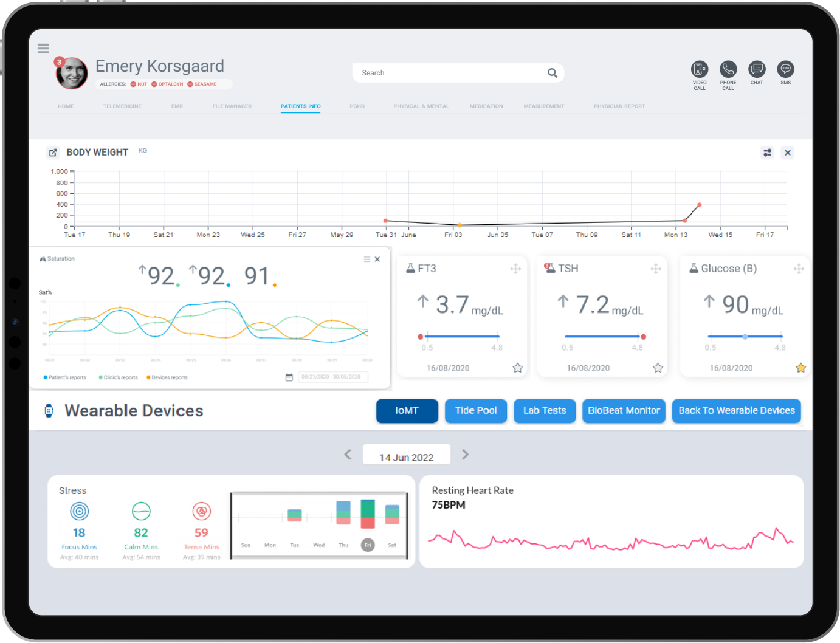Click the OPTALGYN allergy tag
The height and width of the screenshot is (643, 840).
point(167,84)
